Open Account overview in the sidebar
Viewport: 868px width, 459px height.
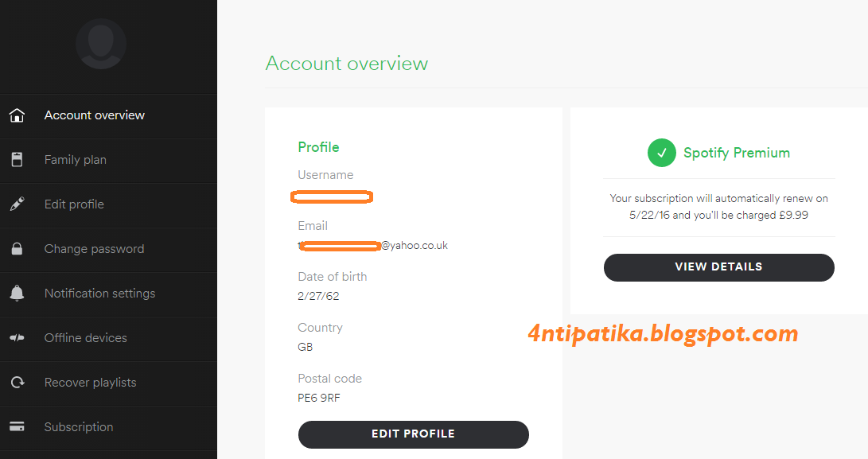click(95, 115)
